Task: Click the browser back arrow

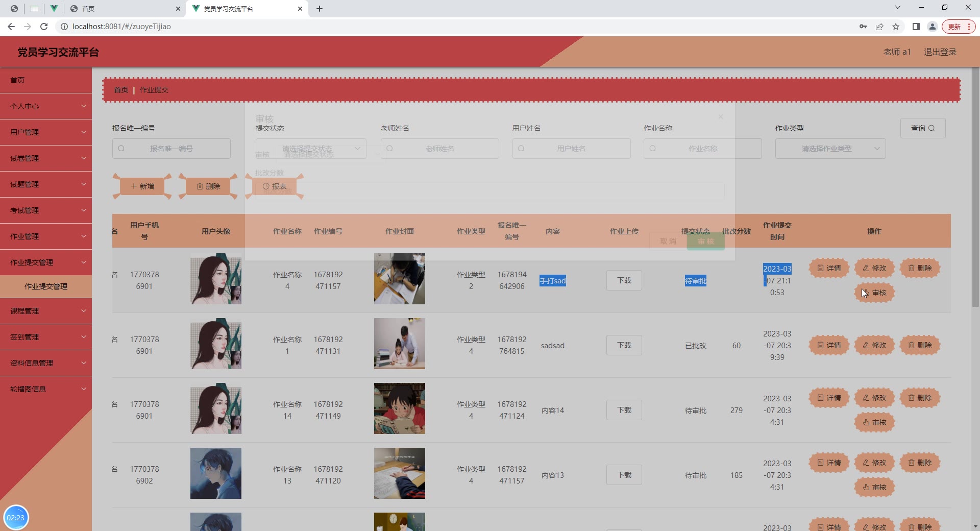Action: 11,27
